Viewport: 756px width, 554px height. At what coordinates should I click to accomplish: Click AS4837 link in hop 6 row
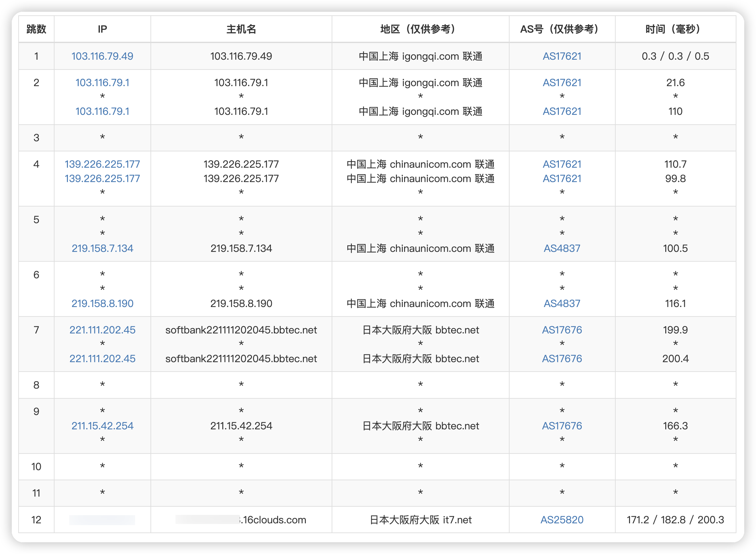[x=562, y=303]
